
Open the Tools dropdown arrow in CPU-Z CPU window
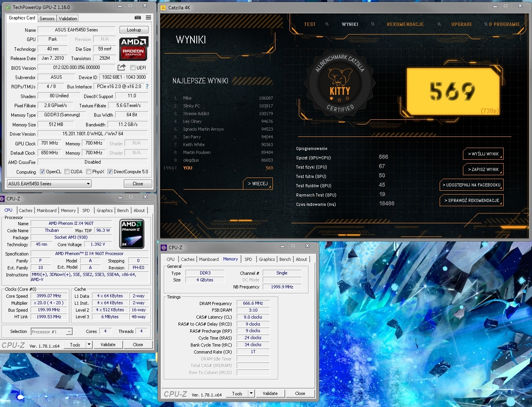click(89, 345)
